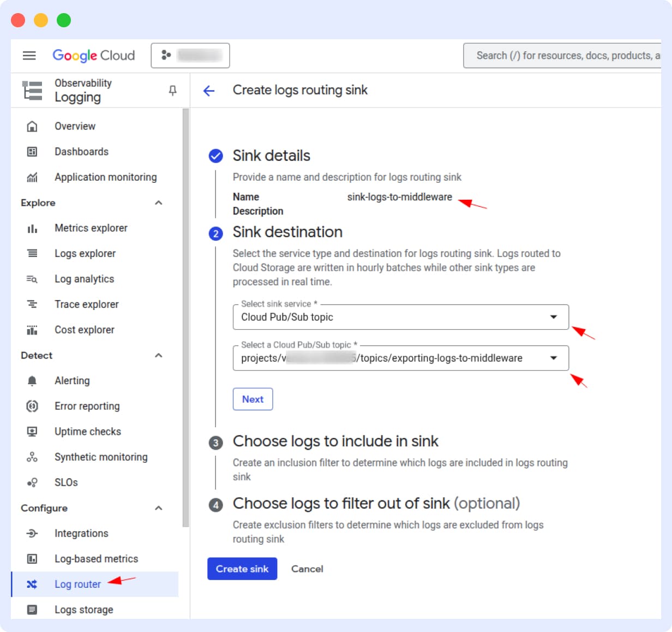Collapse the Detect section
The width and height of the screenshot is (672, 632).
(x=159, y=356)
